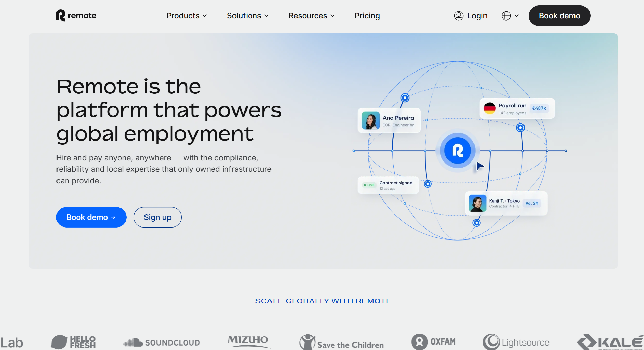644x350 pixels.
Task: Click the 12 sec ago timestamp
Action: click(x=388, y=189)
